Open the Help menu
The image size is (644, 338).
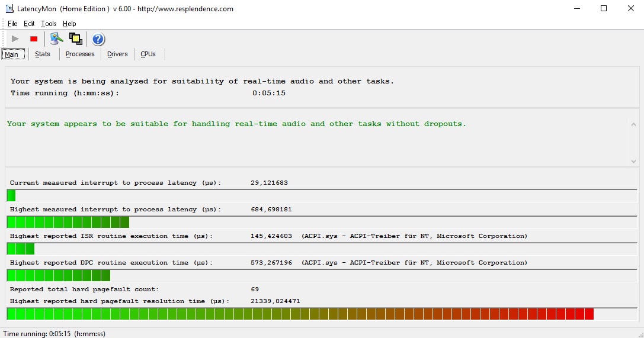[x=69, y=24]
